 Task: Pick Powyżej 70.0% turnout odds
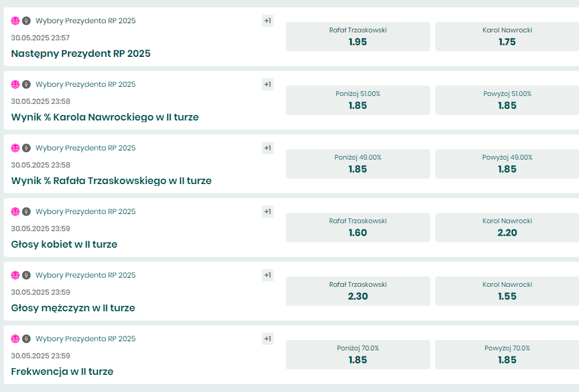507,355
